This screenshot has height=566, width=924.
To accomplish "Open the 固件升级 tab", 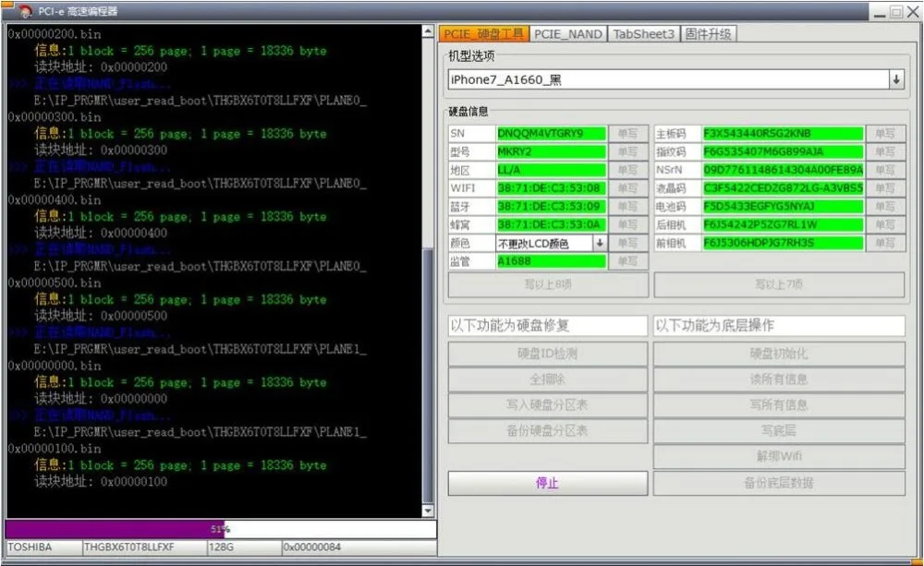I will (709, 34).
